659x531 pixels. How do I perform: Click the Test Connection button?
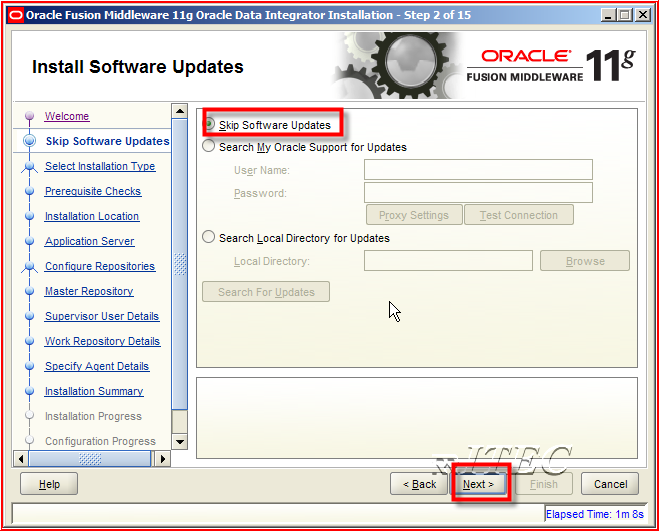coord(519,215)
